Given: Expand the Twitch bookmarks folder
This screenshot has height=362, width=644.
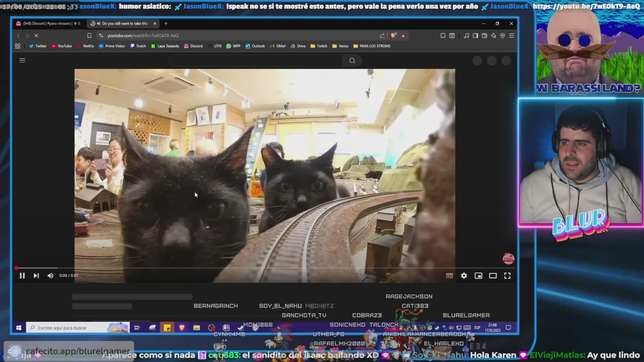Looking at the screenshot, I should click(319, 46).
